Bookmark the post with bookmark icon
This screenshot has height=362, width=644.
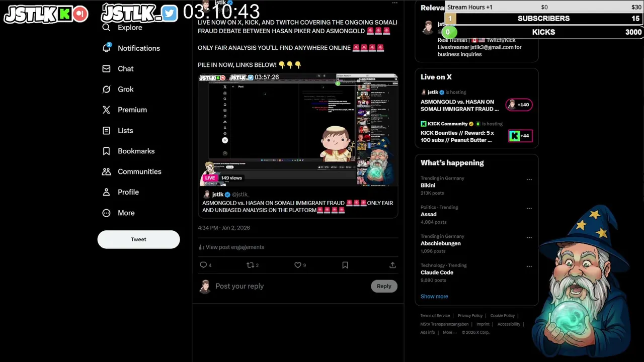[x=345, y=265]
